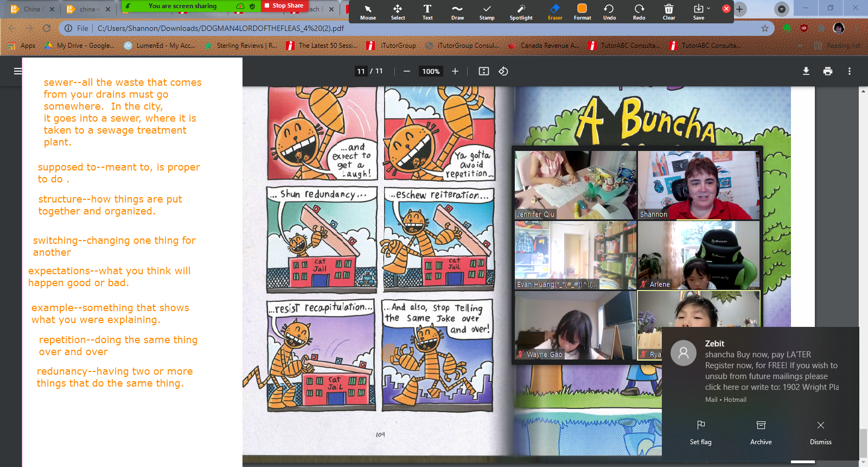Open the Canada Revenue A bookmark
868x467 pixels.
543,46
